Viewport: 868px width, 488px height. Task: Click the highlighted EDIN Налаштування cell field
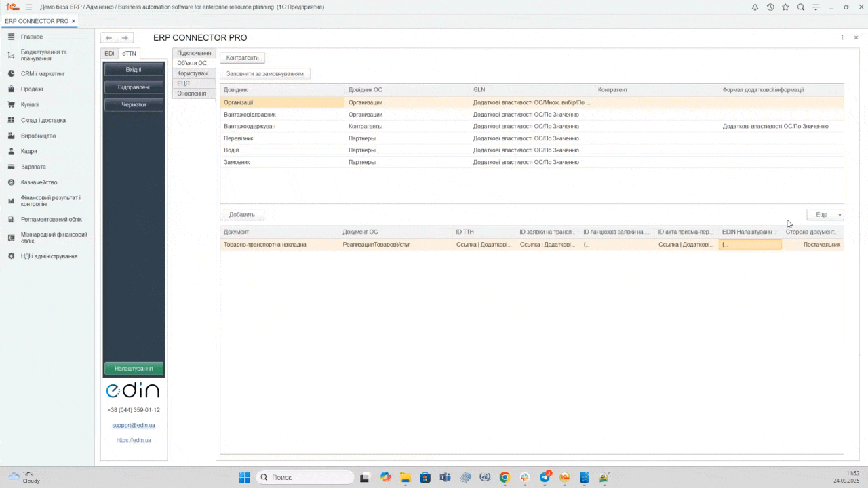tap(750, 245)
